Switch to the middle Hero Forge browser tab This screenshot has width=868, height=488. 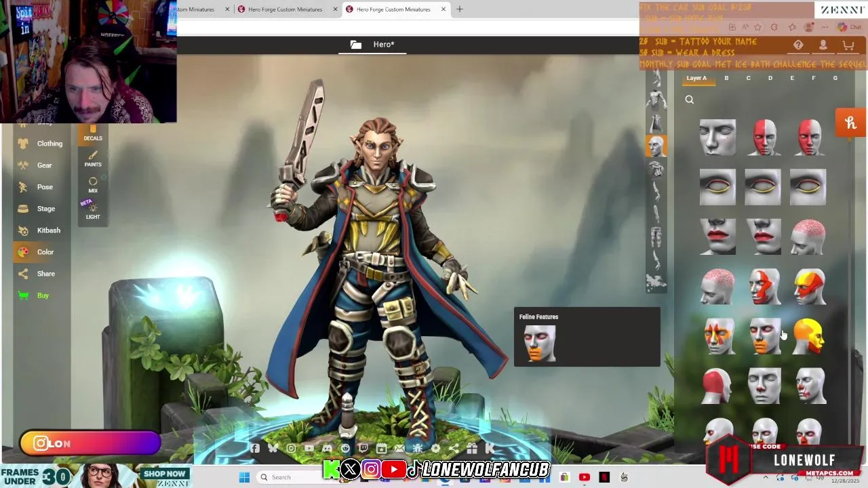click(x=285, y=9)
